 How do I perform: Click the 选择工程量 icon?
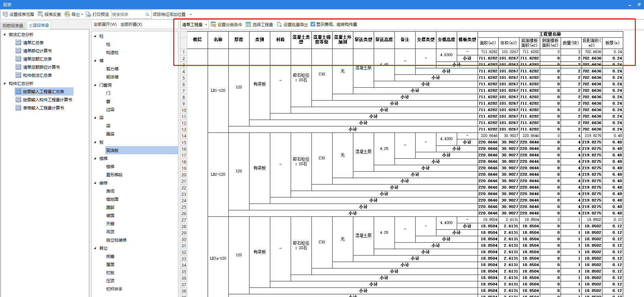(x=248, y=24)
